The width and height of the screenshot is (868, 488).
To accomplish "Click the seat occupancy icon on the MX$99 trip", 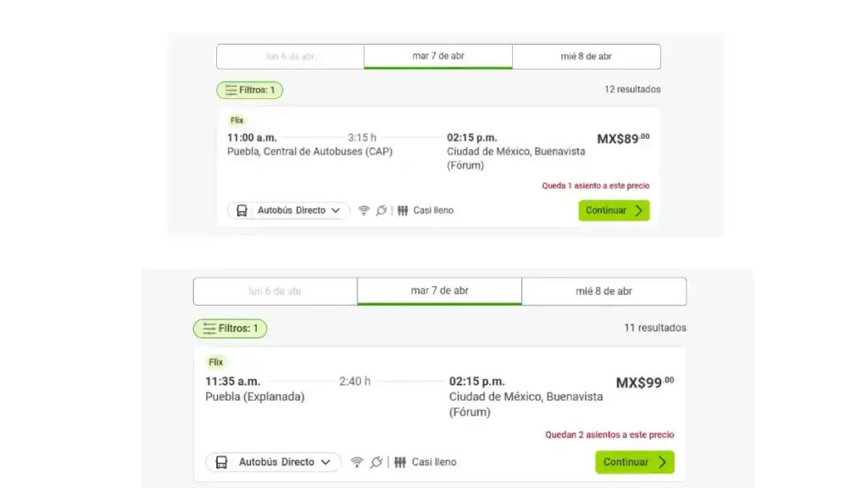I will tap(400, 462).
